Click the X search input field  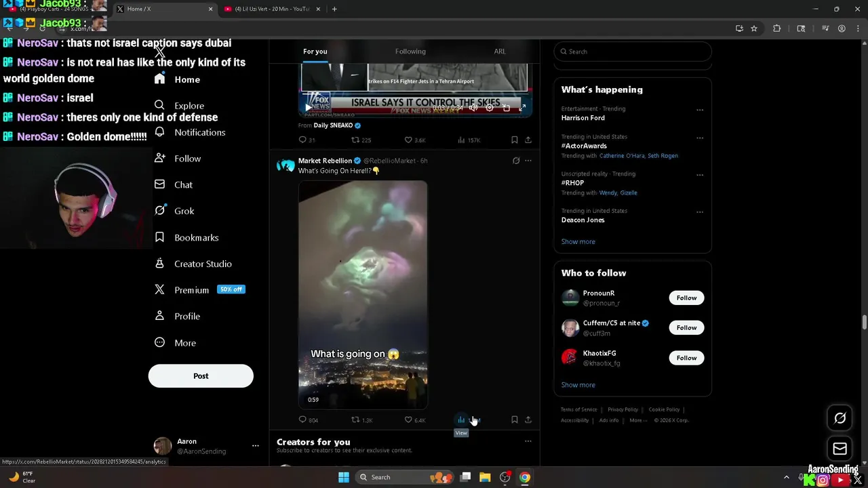(633, 52)
